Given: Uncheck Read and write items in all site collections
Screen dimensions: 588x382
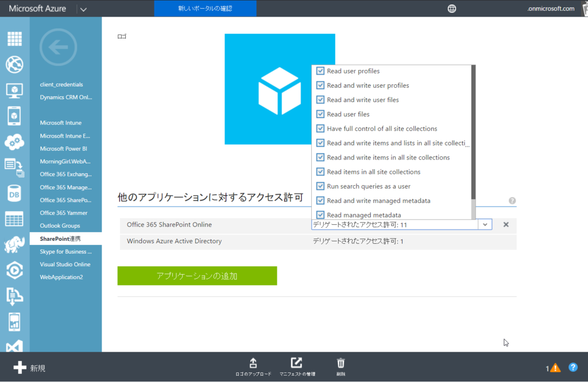Looking at the screenshot, I should 320,157.
